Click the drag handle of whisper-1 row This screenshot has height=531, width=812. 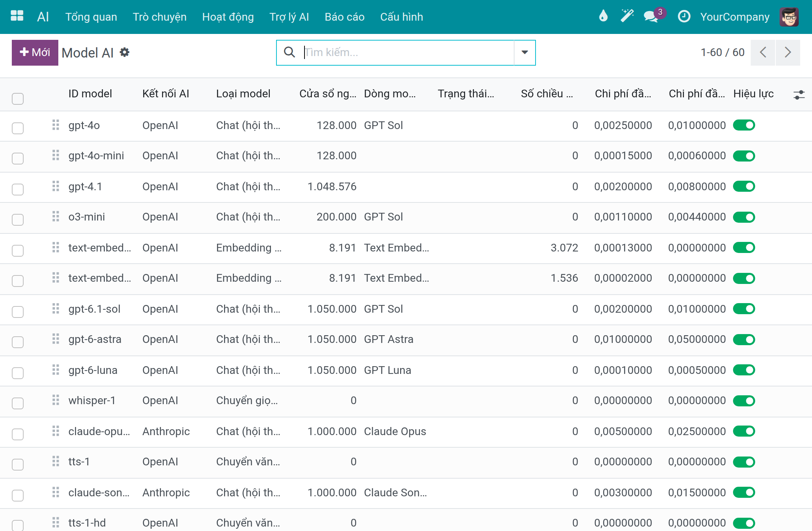[x=56, y=400]
